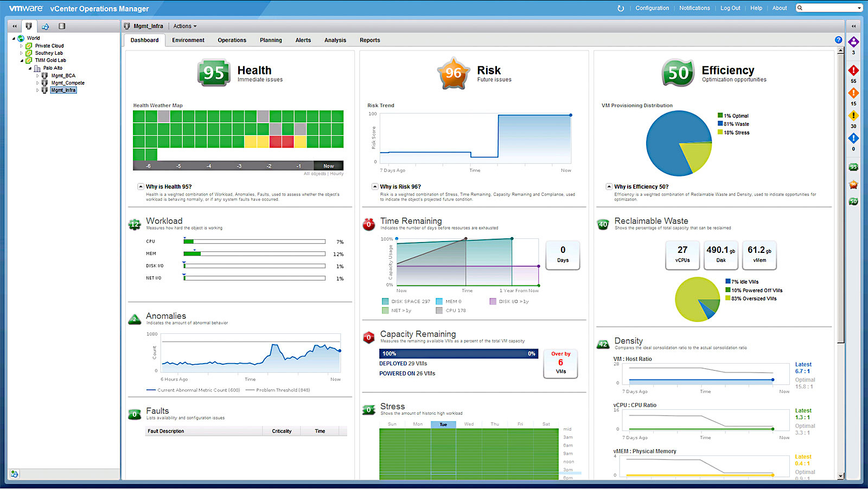Show blue info alerts count 0
The width and height of the screenshot is (868, 489).
pos(853,138)
